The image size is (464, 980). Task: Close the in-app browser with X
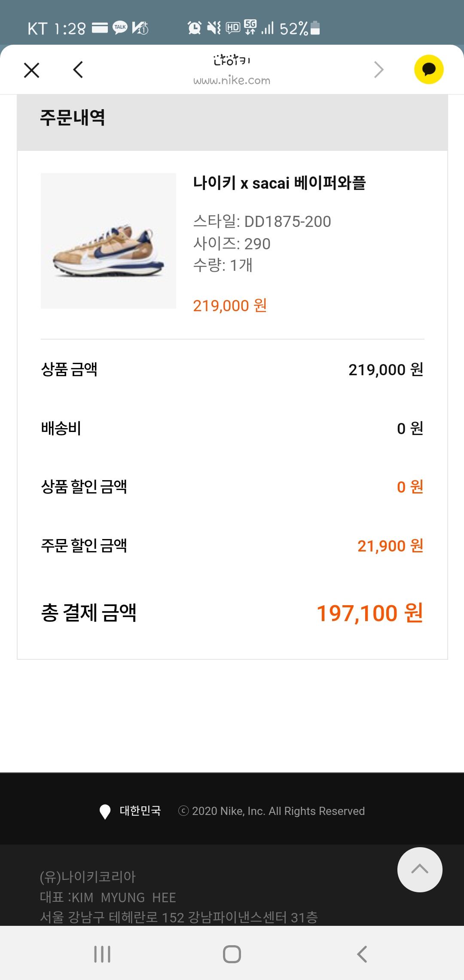coord(31,70)
